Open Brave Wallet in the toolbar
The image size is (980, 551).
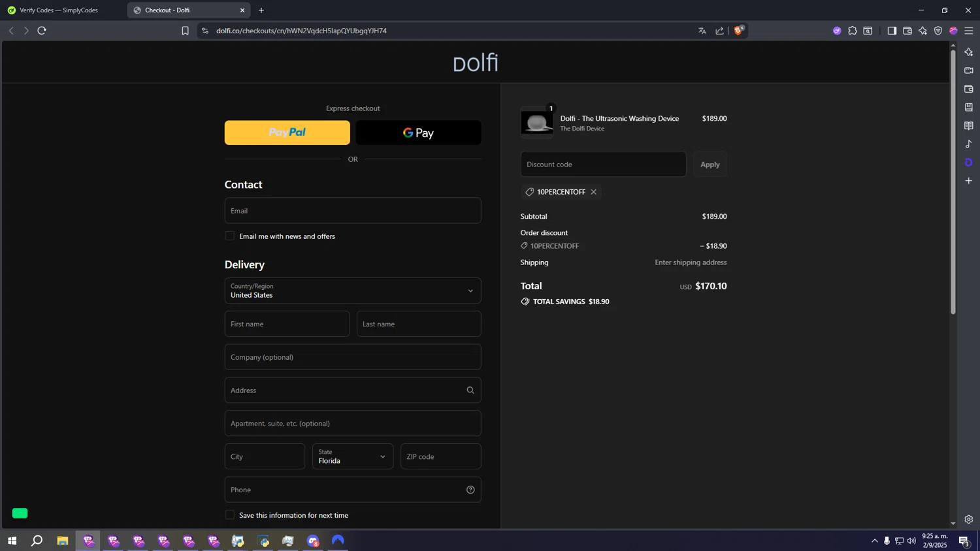click(x=907, y=31)
